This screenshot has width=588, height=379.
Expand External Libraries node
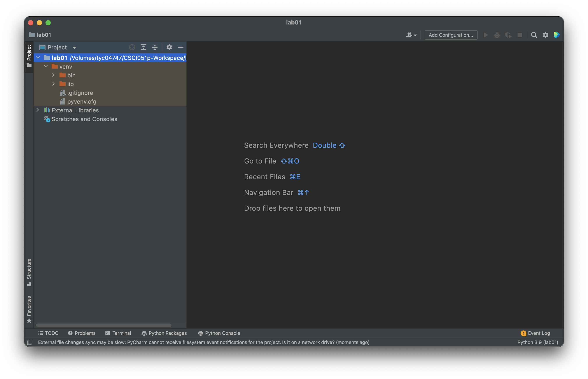coord(38,110)
